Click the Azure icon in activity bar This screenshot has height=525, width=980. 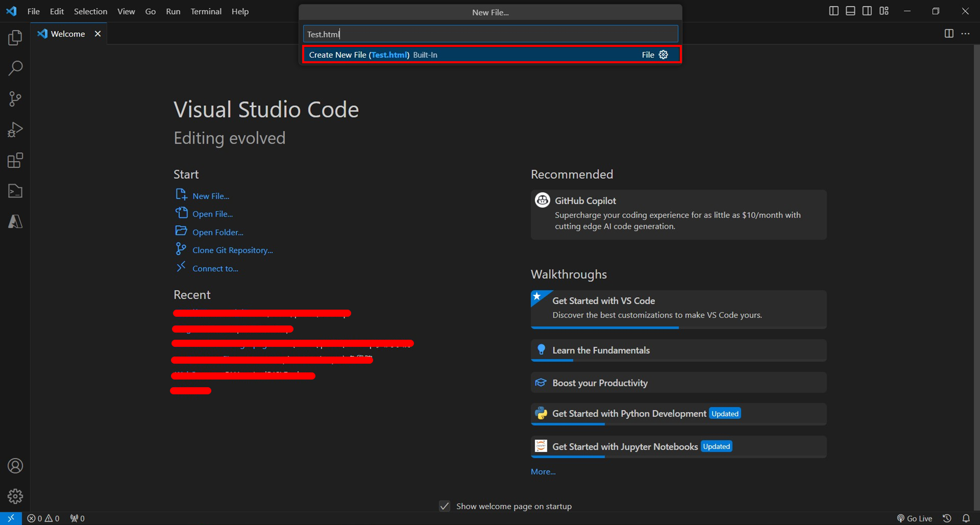tap(15, 221)
